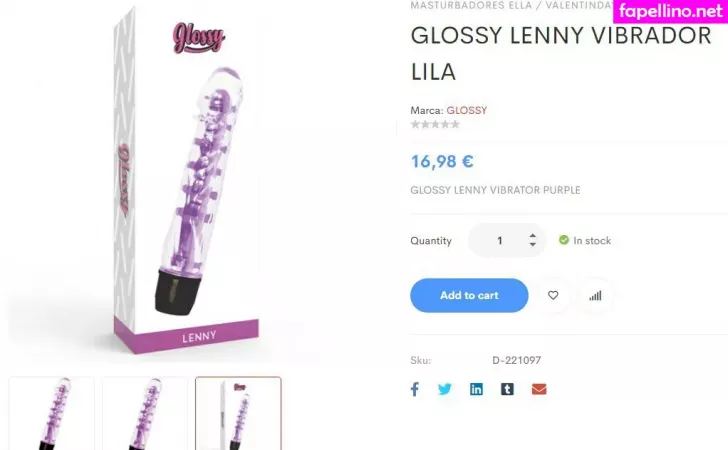
Task: Share product via email icon
Action: [x=539, y=389]
